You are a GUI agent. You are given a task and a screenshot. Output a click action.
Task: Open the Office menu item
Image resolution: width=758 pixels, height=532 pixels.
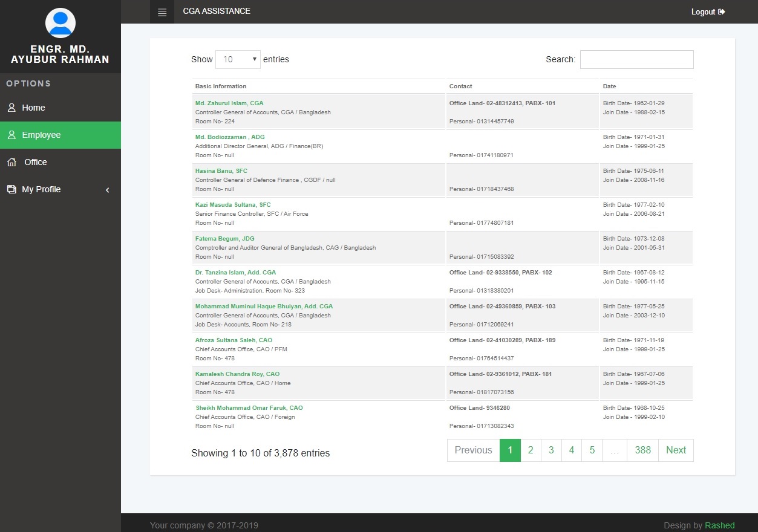pyautogui.click(x=36, y=162)
